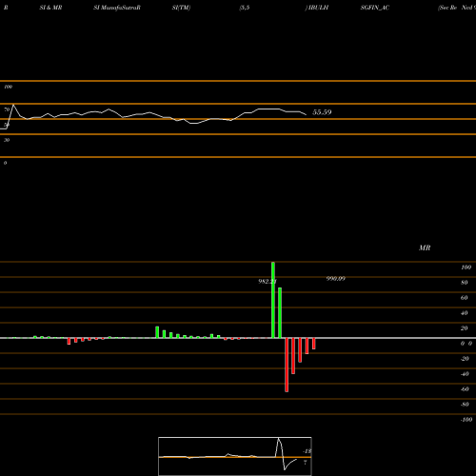Click the -20 label on MR axis
Image resolution: width=476 pixels, height=476 pixels.
click(465, 359)
